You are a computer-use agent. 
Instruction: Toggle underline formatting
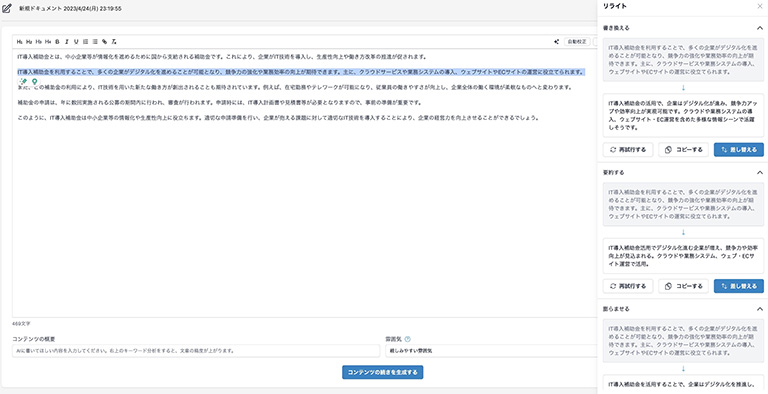pyautogui.click(x=76, y=42)
